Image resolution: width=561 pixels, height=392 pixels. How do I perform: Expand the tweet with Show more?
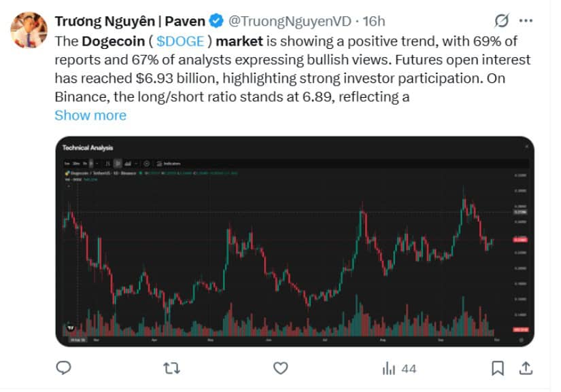[90, 115]
